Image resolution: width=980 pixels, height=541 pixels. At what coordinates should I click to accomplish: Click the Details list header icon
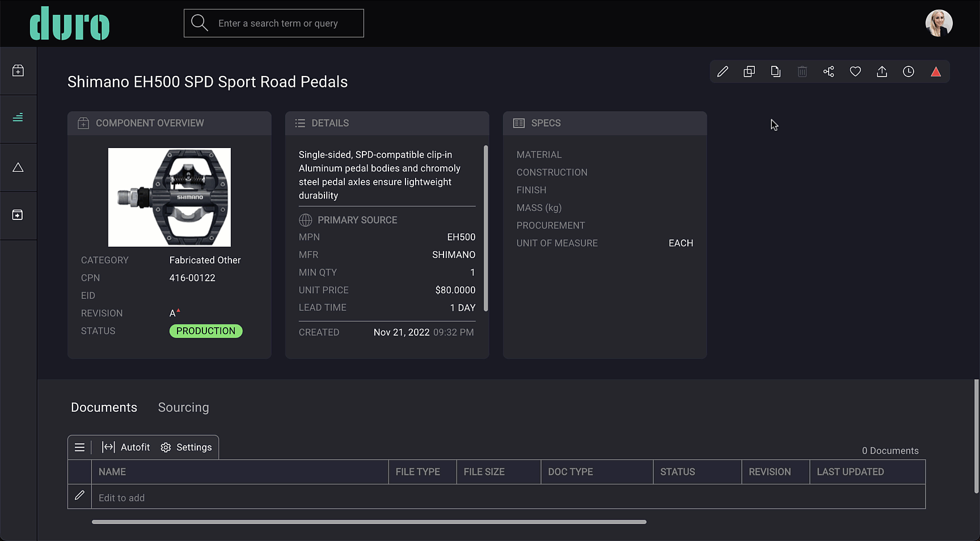pos(300,123)
